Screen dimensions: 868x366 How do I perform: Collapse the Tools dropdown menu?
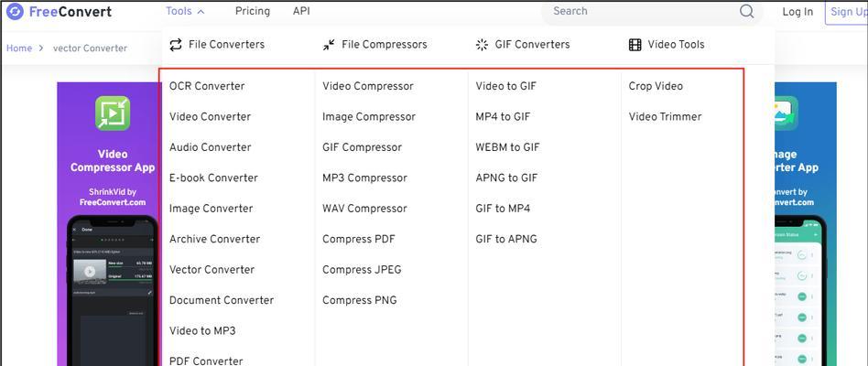(186, 11)
